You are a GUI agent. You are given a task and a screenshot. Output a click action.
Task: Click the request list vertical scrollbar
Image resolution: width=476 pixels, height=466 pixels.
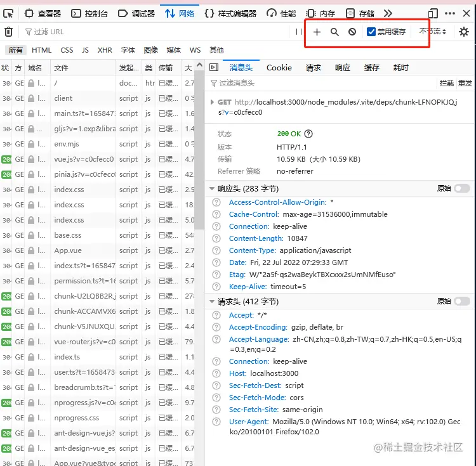pos(199,150)
